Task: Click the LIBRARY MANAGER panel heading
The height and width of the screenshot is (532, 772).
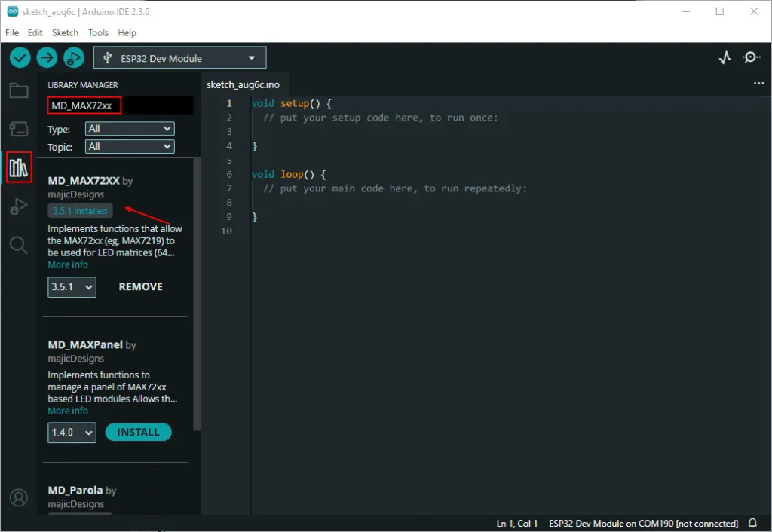Action: click(x=83, y=85)
